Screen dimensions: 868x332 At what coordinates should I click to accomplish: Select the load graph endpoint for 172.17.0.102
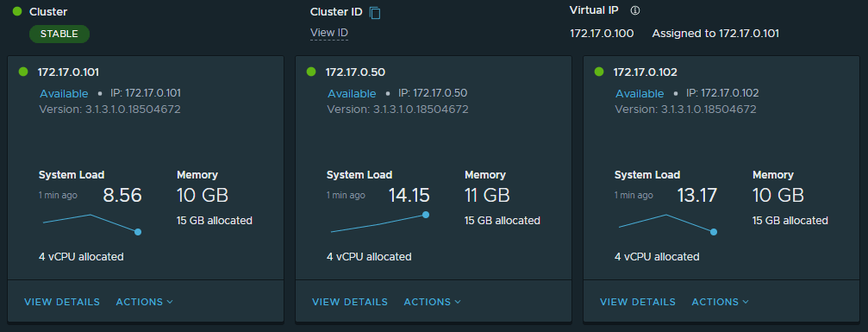click(x=714, y=232)
